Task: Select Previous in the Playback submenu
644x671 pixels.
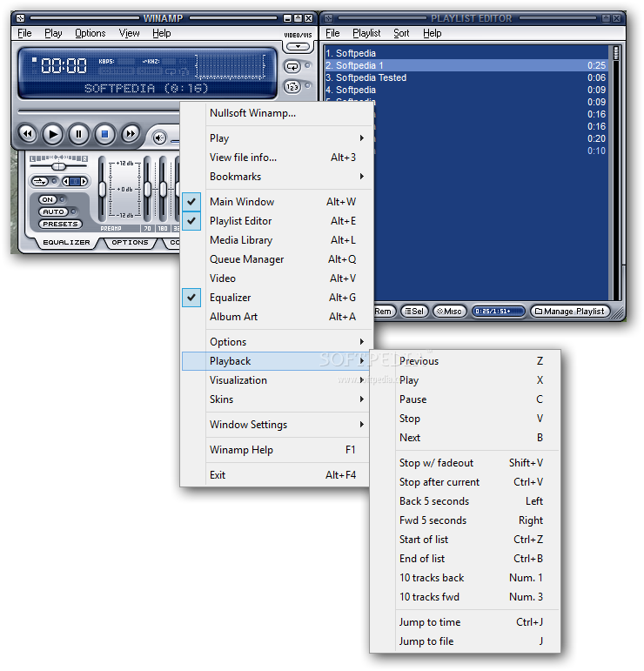Action: [465, 361]
